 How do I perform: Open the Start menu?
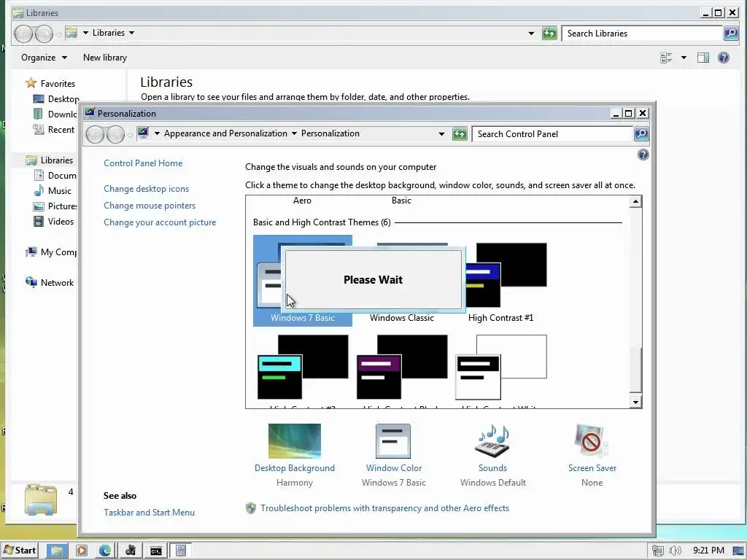[20, 550]
